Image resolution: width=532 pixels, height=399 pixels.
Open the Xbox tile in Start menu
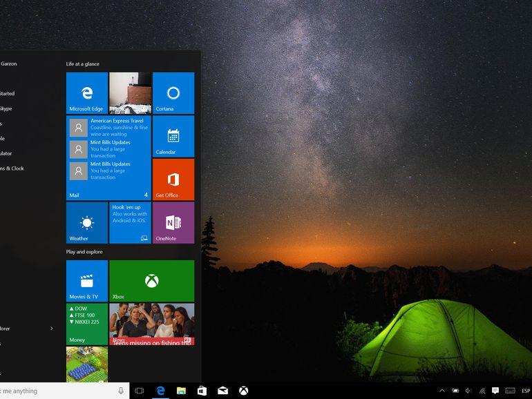pyautogui.click(x=151, y=281)
